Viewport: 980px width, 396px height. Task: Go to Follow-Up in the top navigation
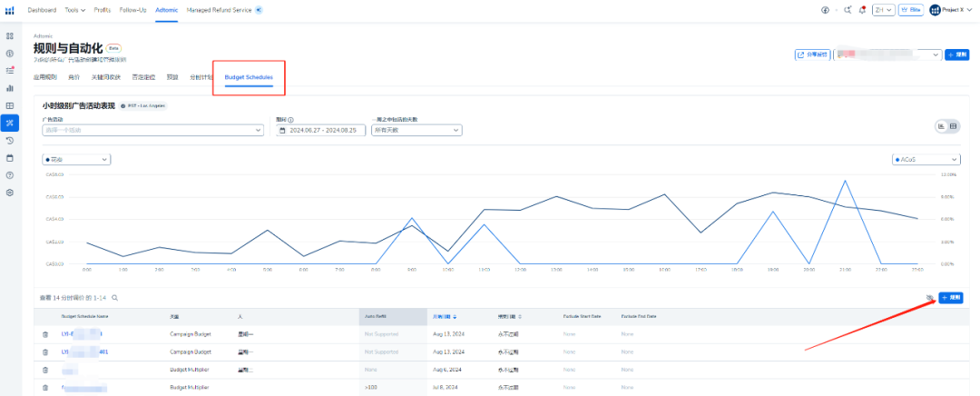pos(133,10)
